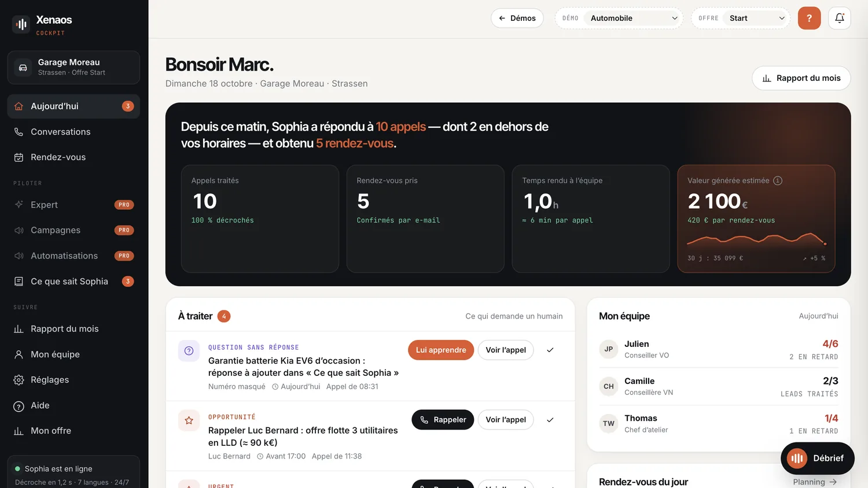Click the Rapport du mois header button

pos(801,78)
